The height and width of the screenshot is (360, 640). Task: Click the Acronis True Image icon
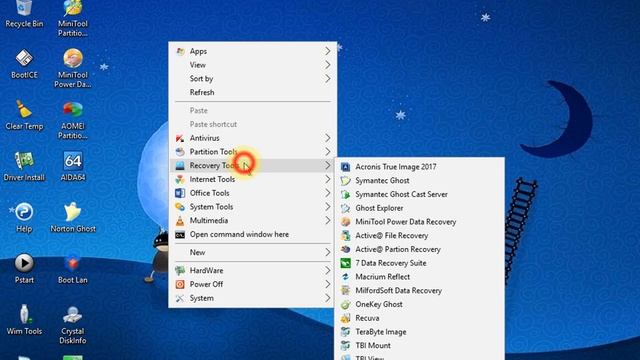pyautogui.click(x=345, y=167)
